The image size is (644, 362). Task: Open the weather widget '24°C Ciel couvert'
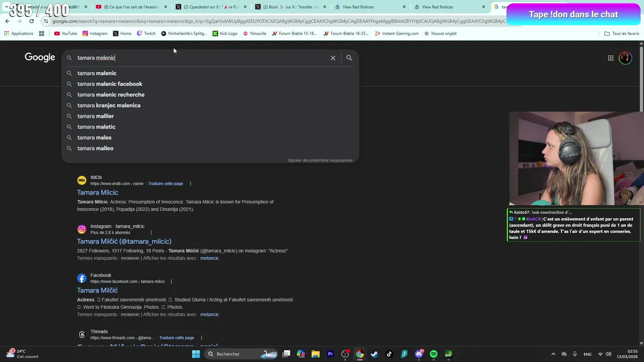tap(22, 354)
